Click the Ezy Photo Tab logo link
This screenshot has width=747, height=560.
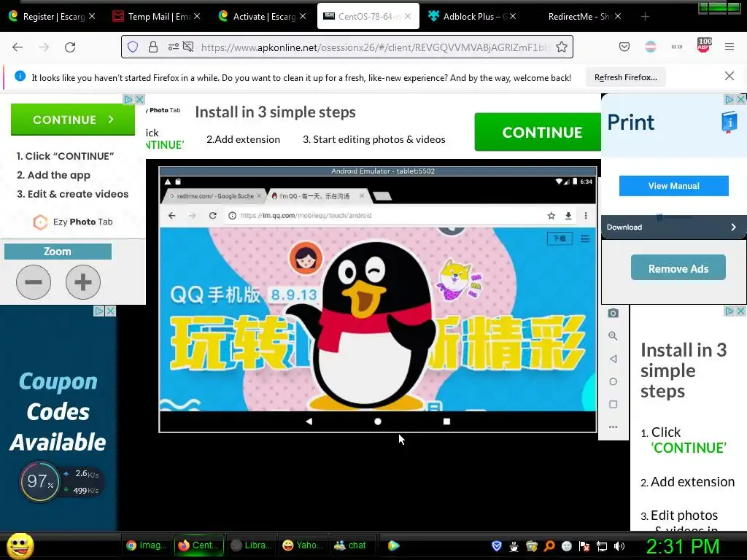click(73, 222)
